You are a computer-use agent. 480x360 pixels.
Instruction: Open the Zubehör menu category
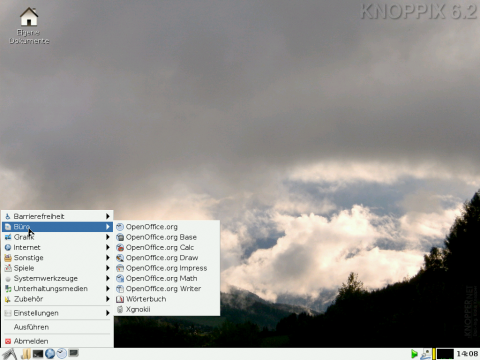[x=57, y=299]
